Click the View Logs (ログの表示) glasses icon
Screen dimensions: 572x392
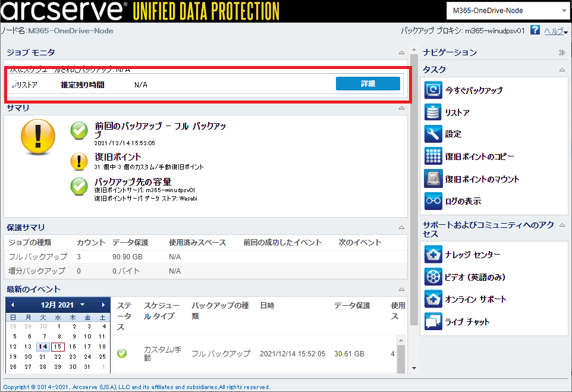point(433,201)
